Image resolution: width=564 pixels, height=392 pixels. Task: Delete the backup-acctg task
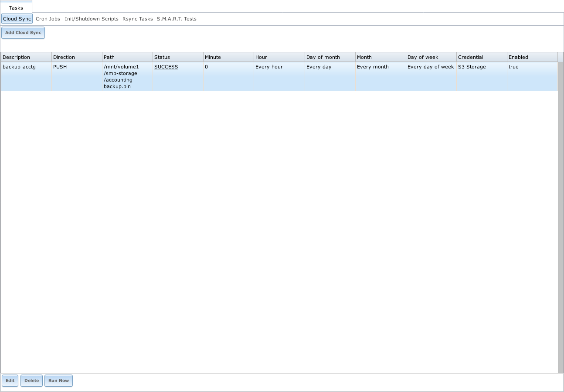click(x=31, y=380)
